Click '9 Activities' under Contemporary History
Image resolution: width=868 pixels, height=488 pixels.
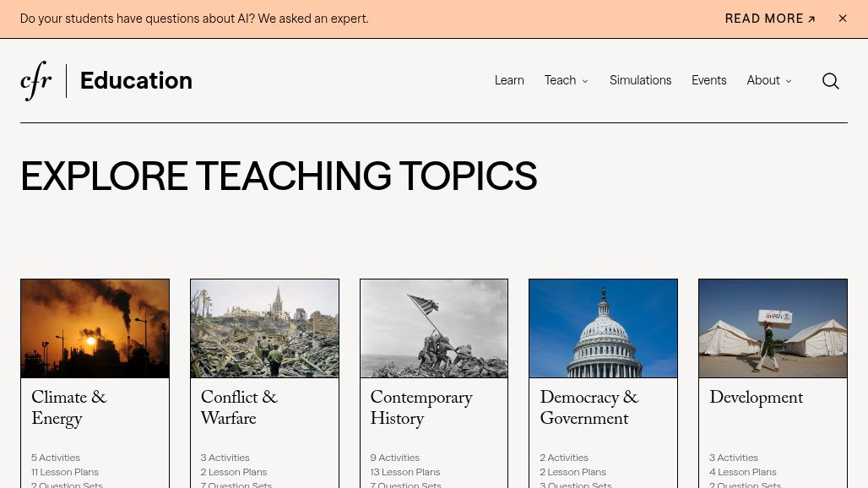point(394,458)
